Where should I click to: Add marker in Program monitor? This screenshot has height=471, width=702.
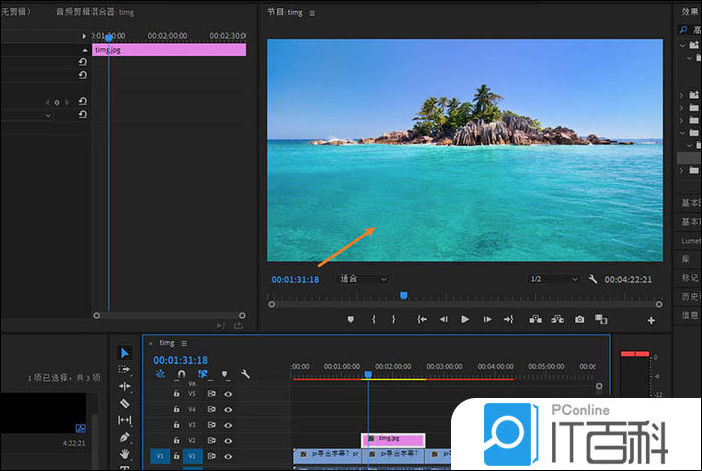click(x=350, y=320)
